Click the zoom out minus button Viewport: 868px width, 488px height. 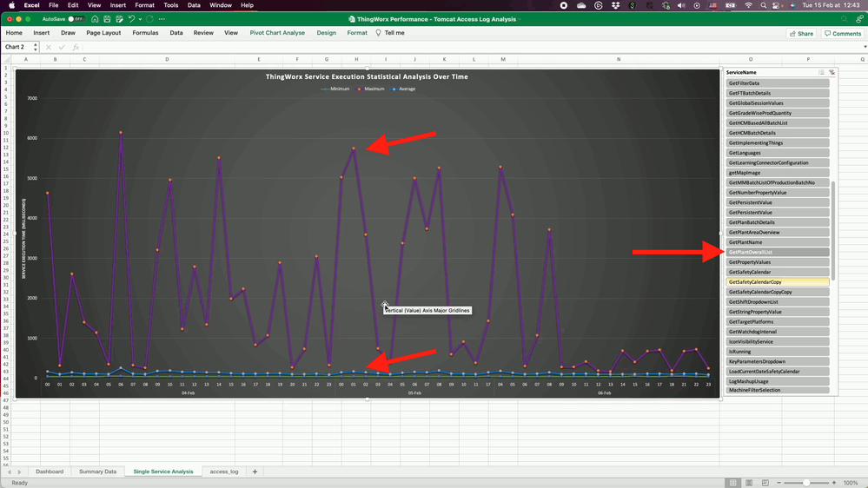779,483
